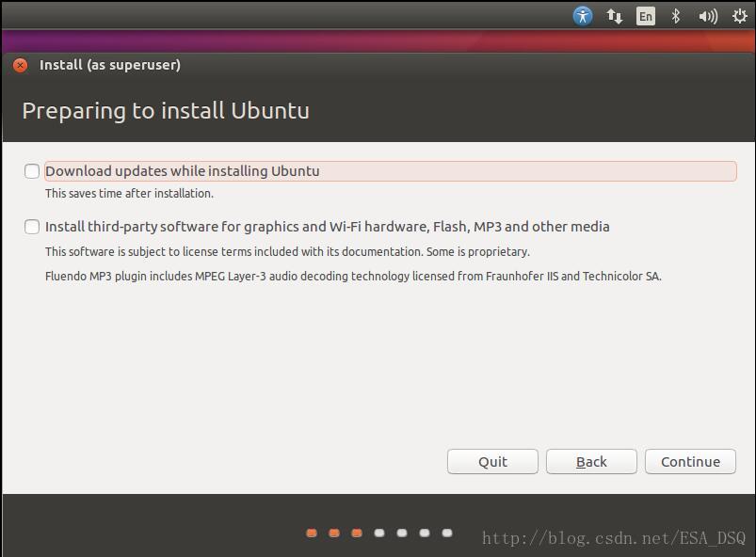The image size is (756, 557).
Task: Open the Bluetooth indicator menu
Action: pyautogui.click(x=676, y=16)
